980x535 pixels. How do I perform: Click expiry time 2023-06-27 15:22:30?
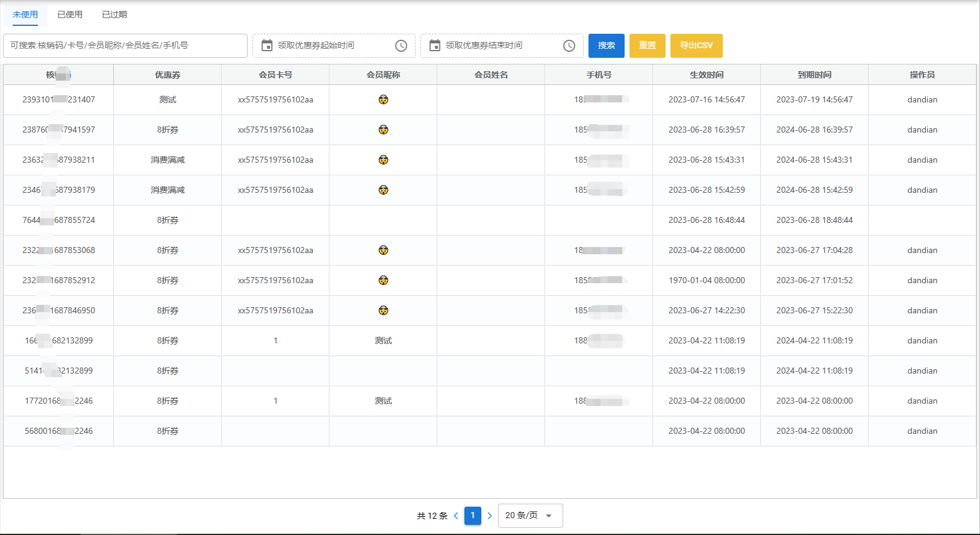point(814,310)
